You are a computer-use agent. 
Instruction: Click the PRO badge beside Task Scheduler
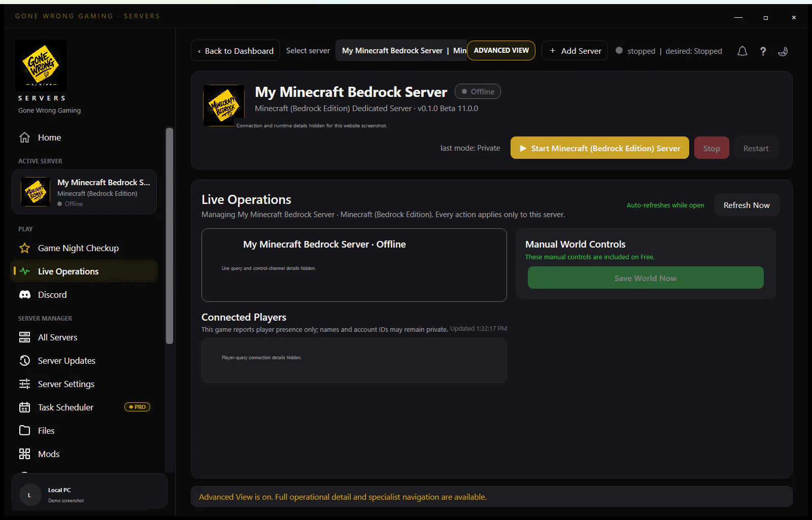[x=137, y=407]
